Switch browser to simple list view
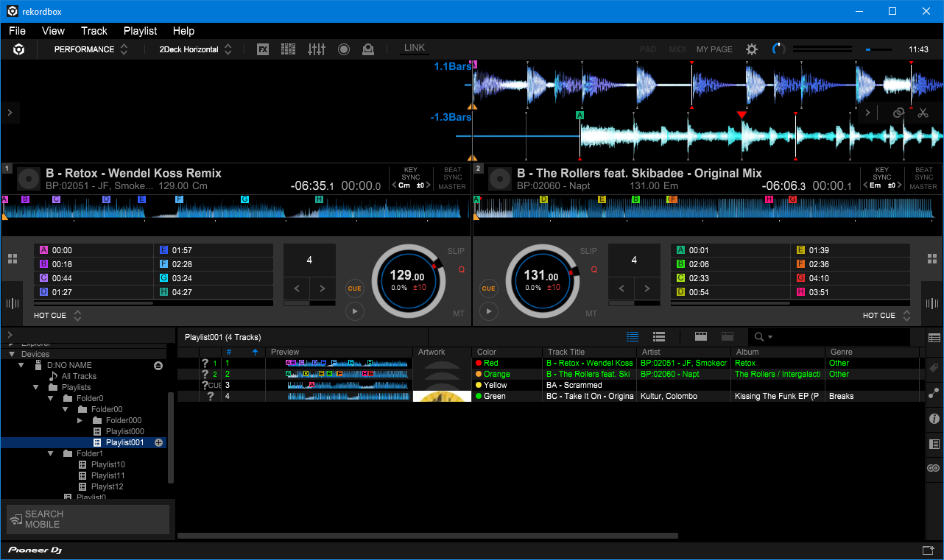Screen dimensions: 944x560 pyautogui.click(x=633, y=337)
